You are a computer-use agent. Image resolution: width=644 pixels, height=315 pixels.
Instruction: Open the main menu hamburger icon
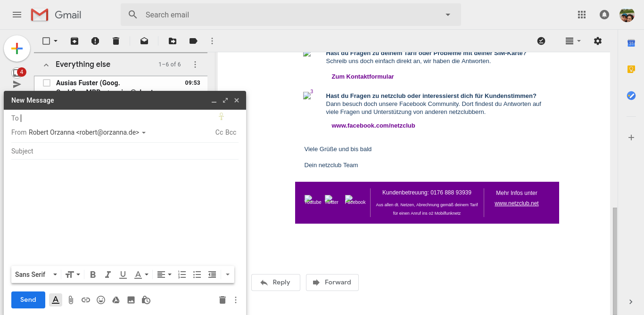[17, 15]
